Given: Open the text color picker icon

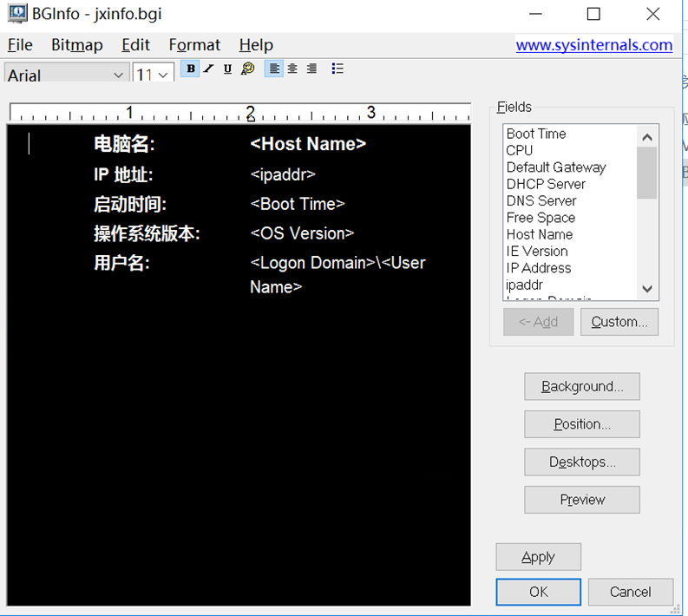Looking at the screenshot, I should pos(247,69).
